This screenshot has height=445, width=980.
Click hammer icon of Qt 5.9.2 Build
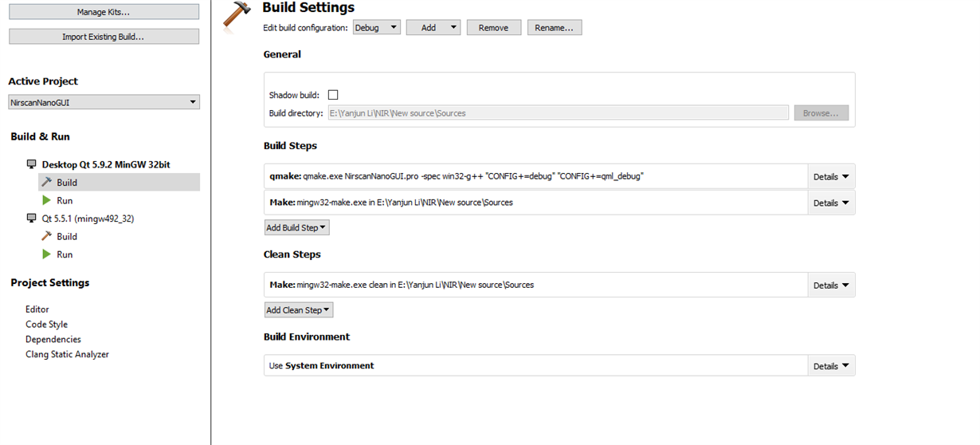coord(46,182)
